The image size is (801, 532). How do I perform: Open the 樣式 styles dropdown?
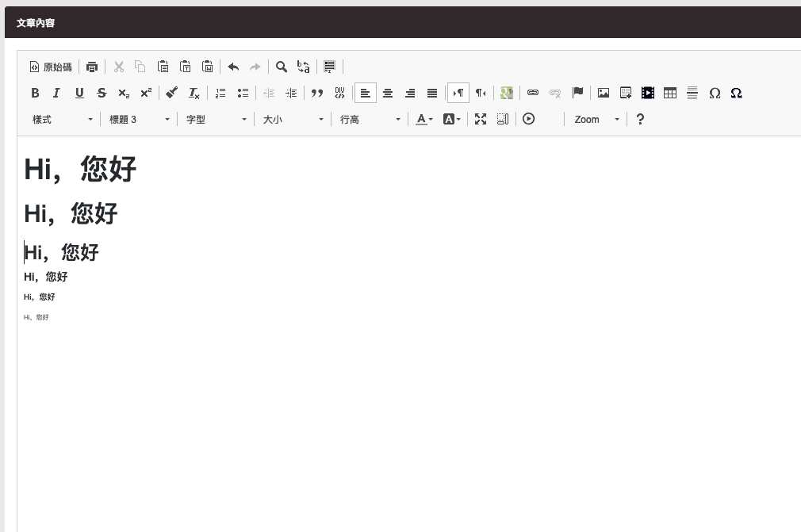click(62, 119)
